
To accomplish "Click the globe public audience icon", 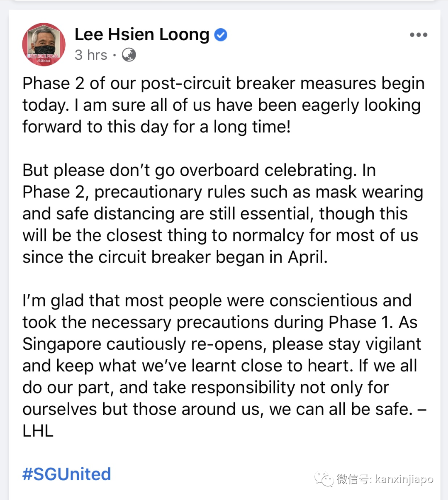I will click(129, 55).
